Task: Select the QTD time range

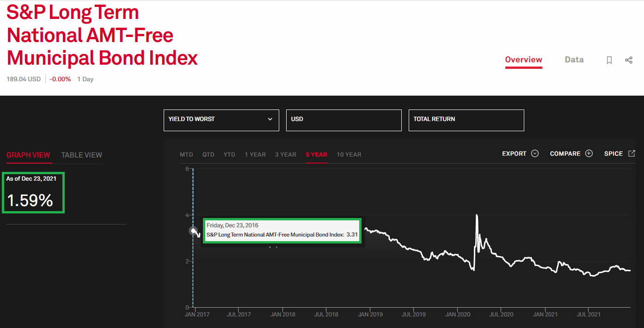Action: pyautogui.click(x=209, y=154)
